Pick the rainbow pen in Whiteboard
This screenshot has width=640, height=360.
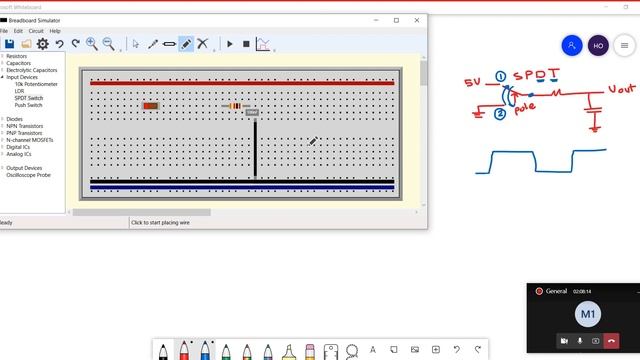coord(247,351)
